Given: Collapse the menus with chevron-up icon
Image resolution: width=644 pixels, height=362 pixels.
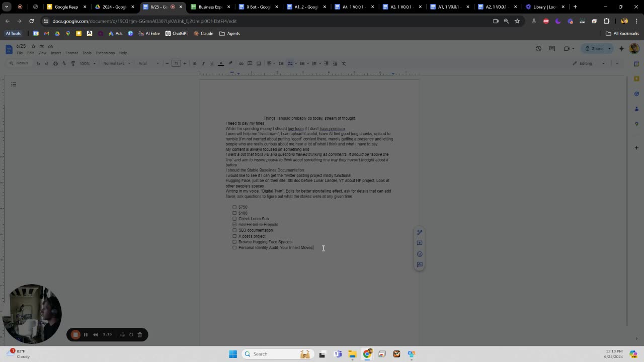Looking at the screenshot, I should 617,63.
